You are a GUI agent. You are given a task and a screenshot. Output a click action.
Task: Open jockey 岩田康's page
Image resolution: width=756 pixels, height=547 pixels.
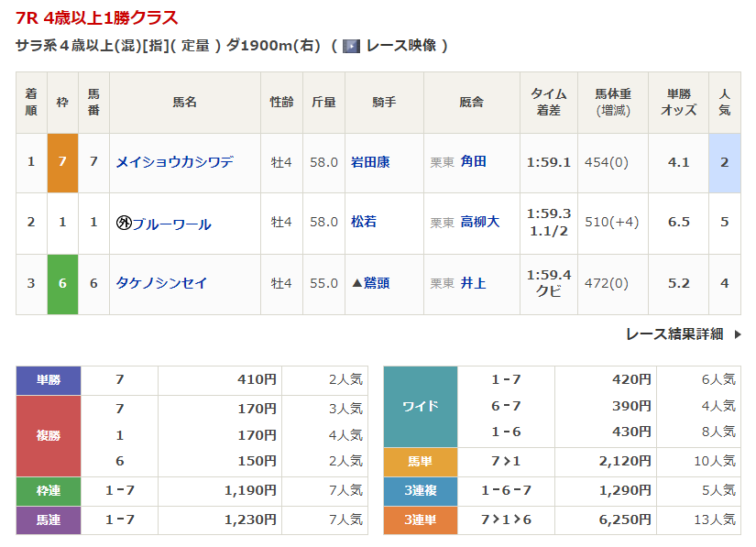click(370, 162)
